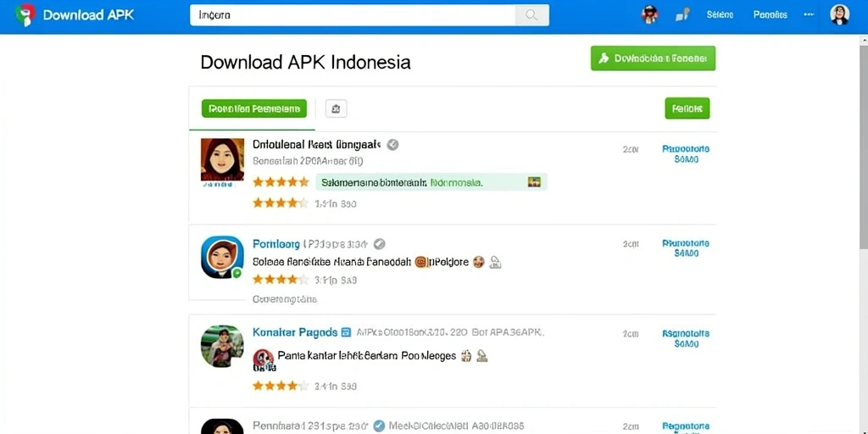Open the user profile avatar
This screenshot has width=868, height=434.
pos(839,15)
